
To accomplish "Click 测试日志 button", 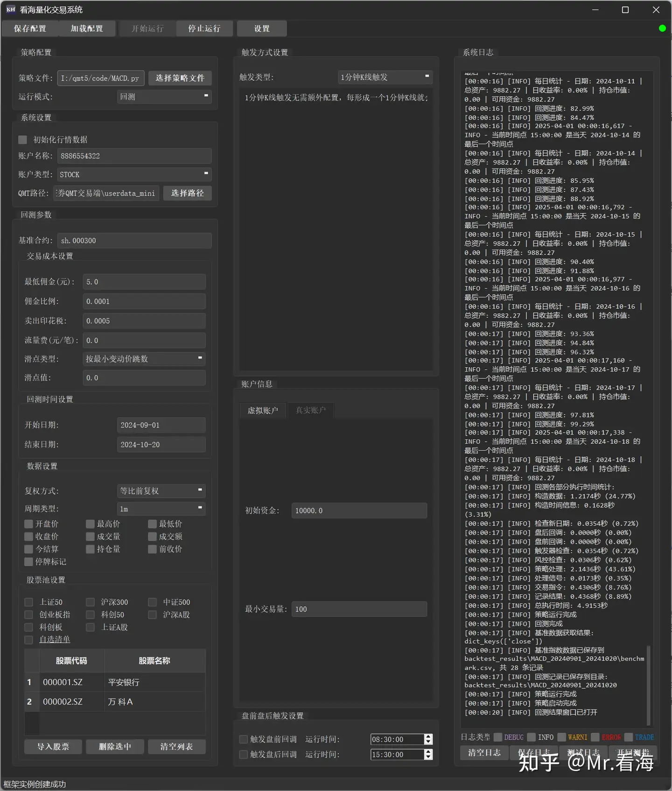I will (x=583, y=753).
